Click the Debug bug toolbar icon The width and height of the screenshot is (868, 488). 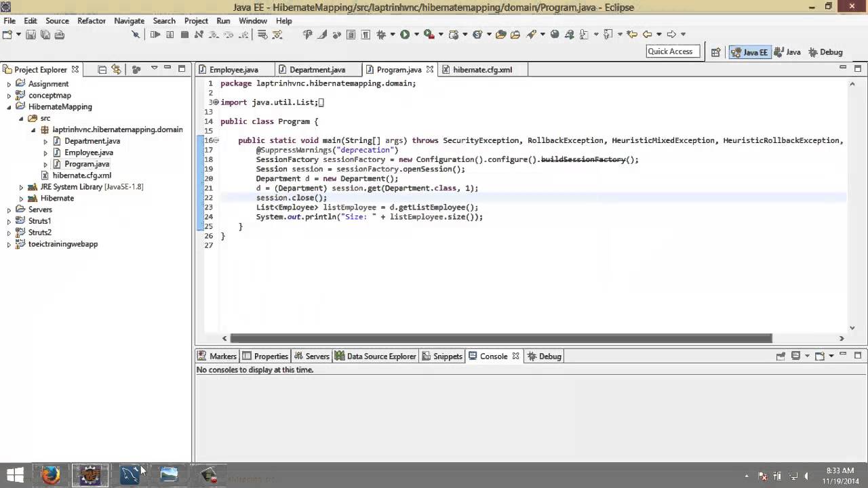[x=381, y=35]
